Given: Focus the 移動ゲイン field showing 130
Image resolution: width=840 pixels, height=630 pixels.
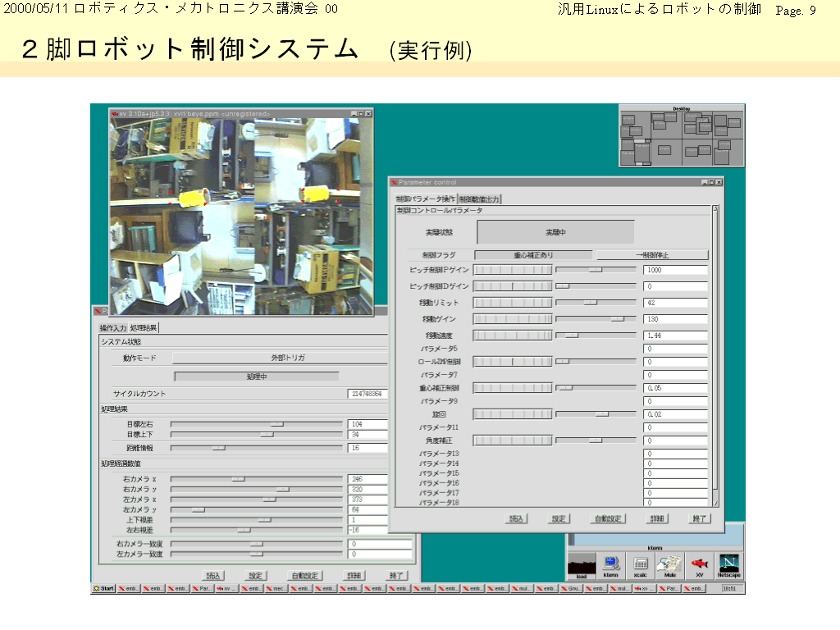Looking at the screenshot, I should pyautogui.click(x=675, y=319).
